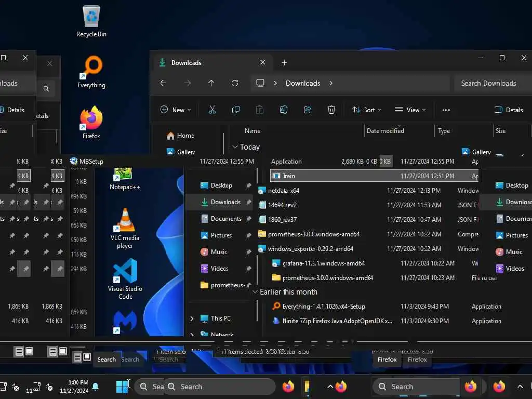Open the View dropdown
Screen dimensions: 532x399
point(410,110)
